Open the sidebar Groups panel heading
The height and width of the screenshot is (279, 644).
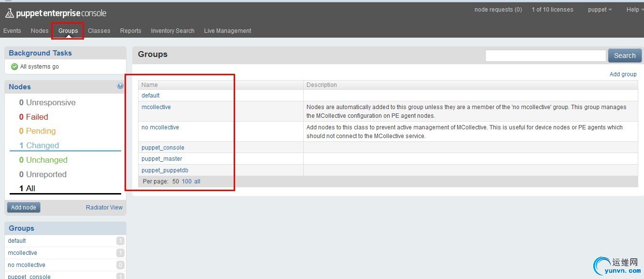click(21, 228)
